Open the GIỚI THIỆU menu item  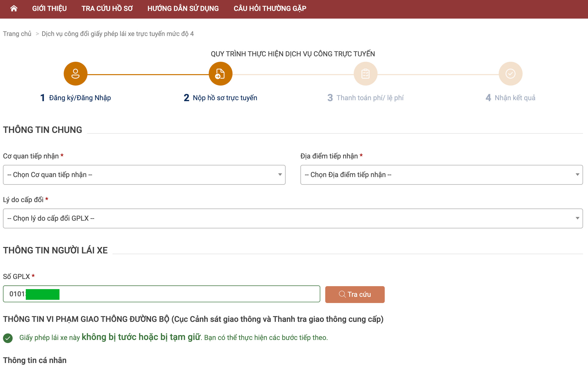point(49,8)
